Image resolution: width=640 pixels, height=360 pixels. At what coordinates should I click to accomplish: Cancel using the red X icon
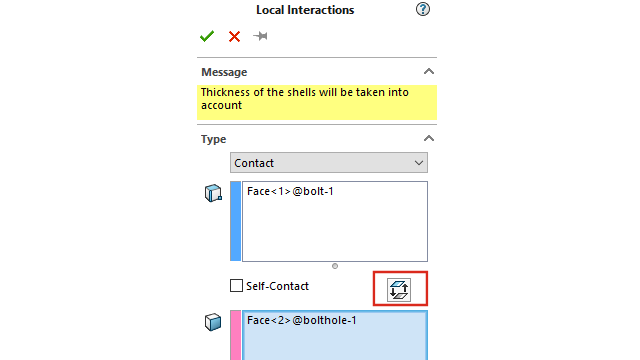pos(234,37)
